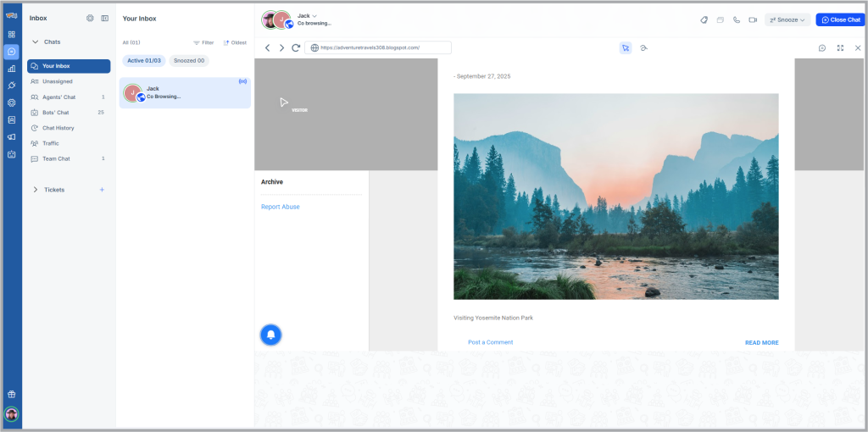Switch to the Snoozed 00 tab

click(189, 60)
